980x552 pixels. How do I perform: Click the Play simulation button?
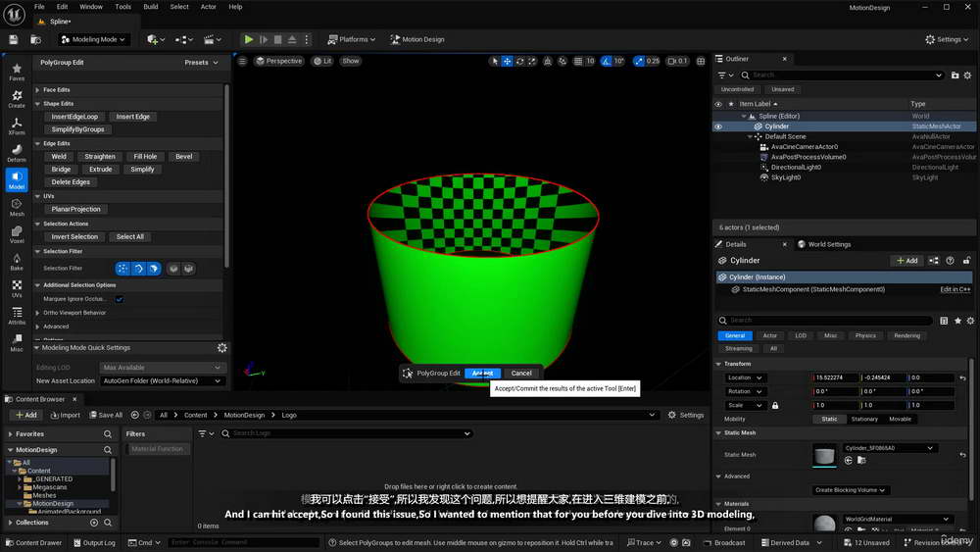[249, 39]
